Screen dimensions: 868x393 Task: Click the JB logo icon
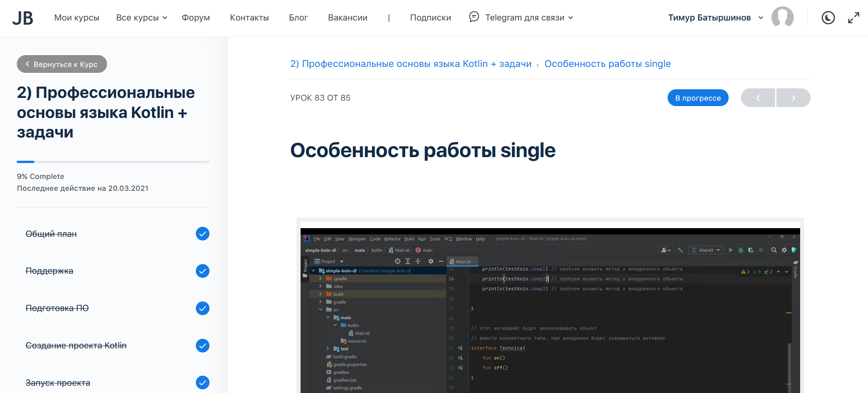coord(22,18)
